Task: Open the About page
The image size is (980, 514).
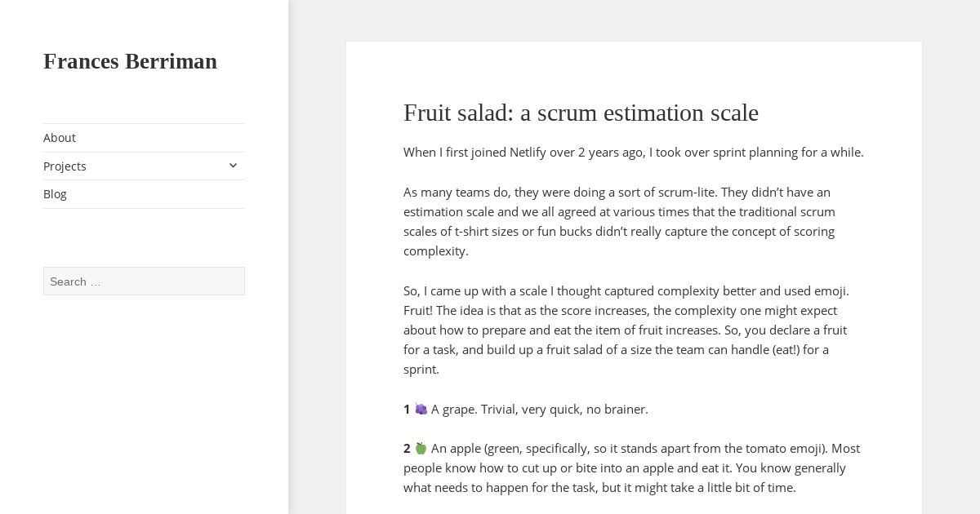Action: [x=60, y=138]
